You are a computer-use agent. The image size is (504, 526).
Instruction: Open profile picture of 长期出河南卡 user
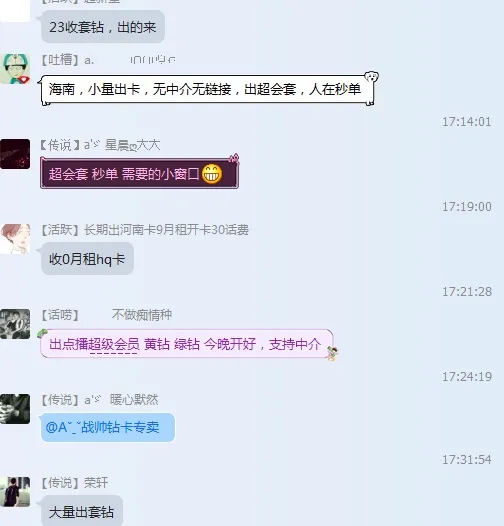[x=15, y=239]
